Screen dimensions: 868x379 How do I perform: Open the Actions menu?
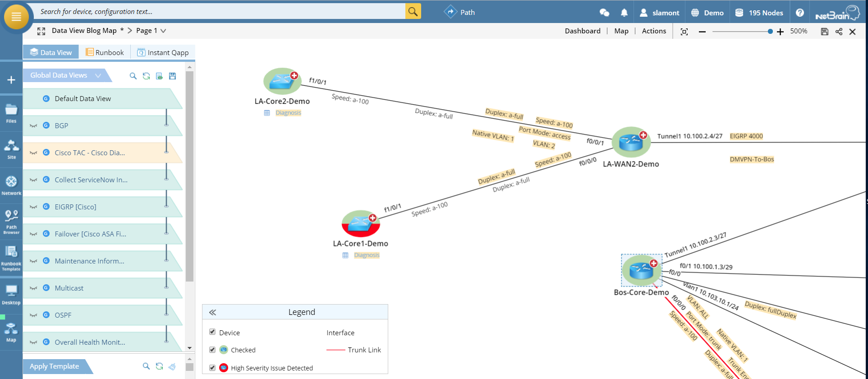(654, 31)
